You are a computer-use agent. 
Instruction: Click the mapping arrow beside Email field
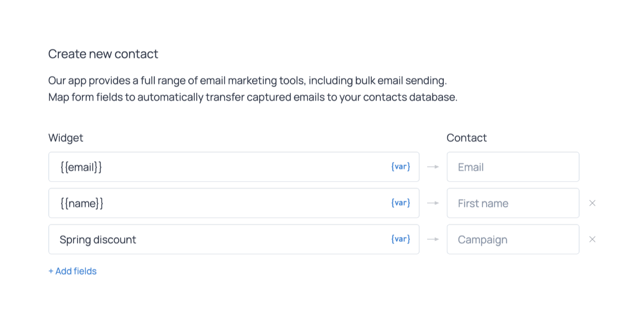coord(433,167)
